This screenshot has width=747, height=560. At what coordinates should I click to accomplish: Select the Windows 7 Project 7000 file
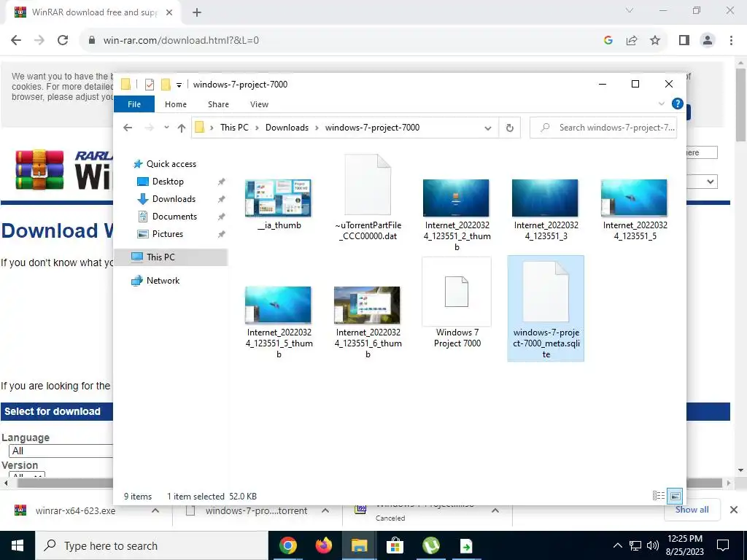[457, 304]
